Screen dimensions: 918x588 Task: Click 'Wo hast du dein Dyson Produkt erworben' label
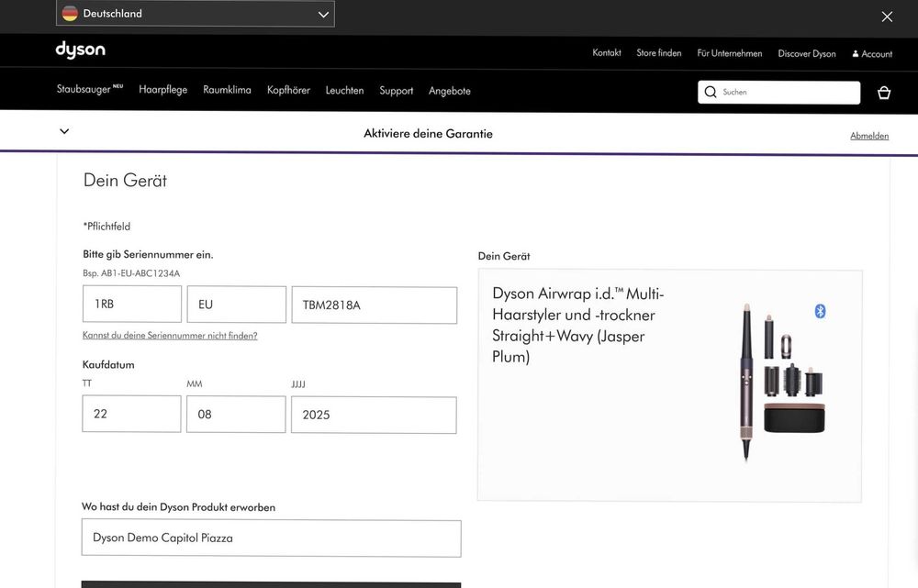(x=179, y=506)
